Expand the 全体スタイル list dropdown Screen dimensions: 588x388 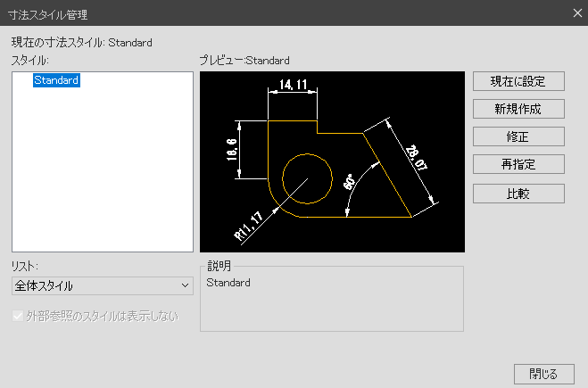click(103, 286)
